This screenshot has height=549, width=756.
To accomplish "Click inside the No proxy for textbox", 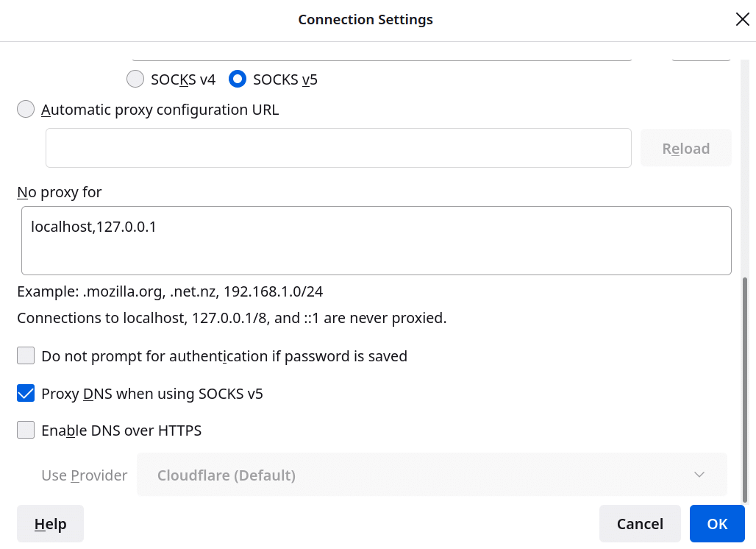I will click(x=376, y=241).
